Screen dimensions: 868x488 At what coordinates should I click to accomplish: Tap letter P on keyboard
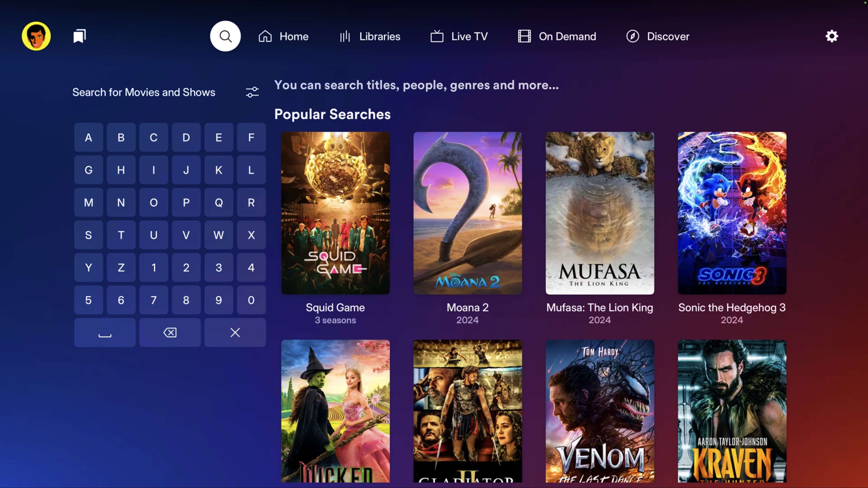click(x=186, y=202)
